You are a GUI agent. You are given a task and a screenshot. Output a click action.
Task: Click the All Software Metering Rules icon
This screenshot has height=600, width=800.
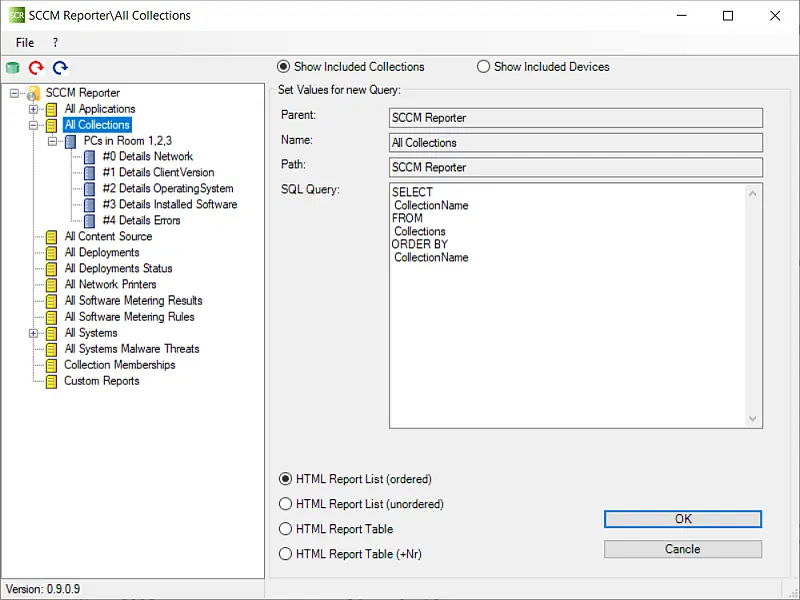click(x=52, y=317)
